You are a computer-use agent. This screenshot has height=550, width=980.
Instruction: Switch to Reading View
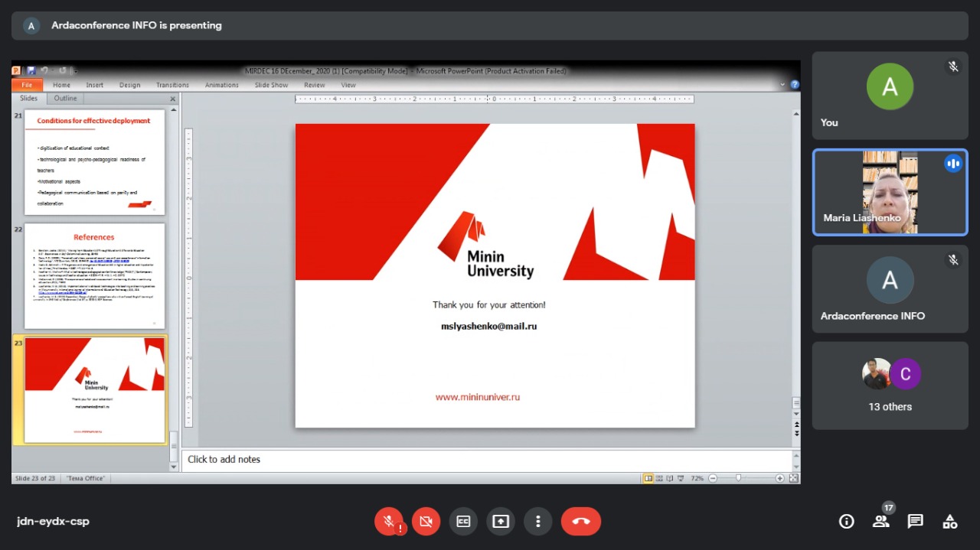click(670, 478)
